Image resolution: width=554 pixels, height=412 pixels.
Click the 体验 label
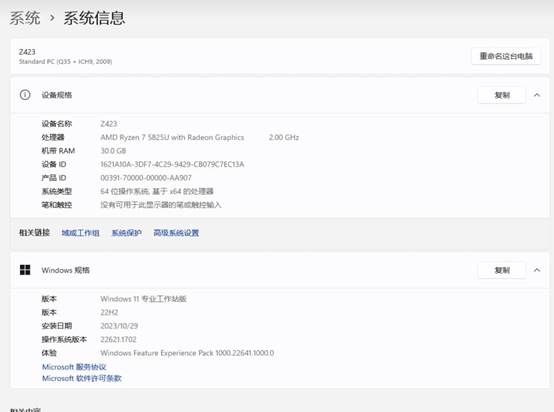pyautogui.click(x=49, y=353)
